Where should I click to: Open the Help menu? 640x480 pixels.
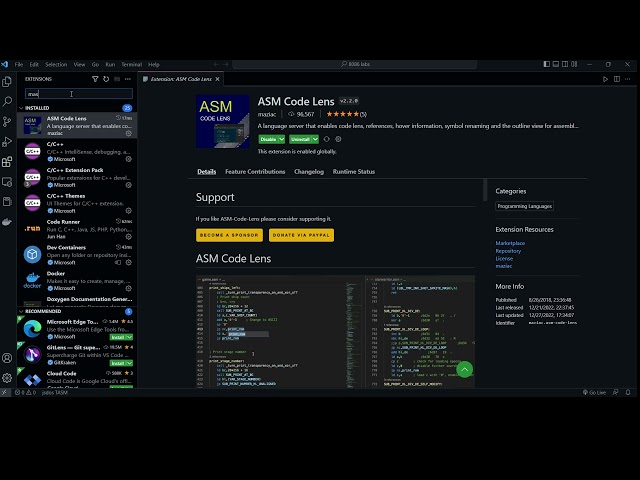pyautogui.click(x=154, y=64)
